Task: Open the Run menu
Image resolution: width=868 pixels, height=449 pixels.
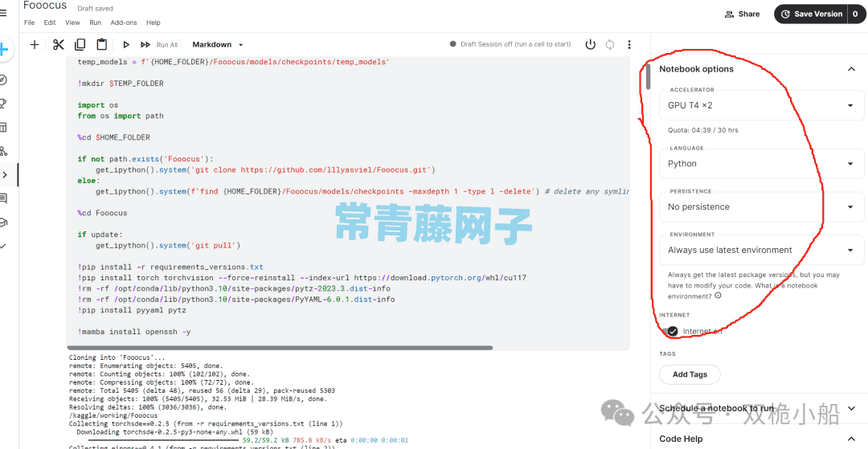Action: pos(95,22)
